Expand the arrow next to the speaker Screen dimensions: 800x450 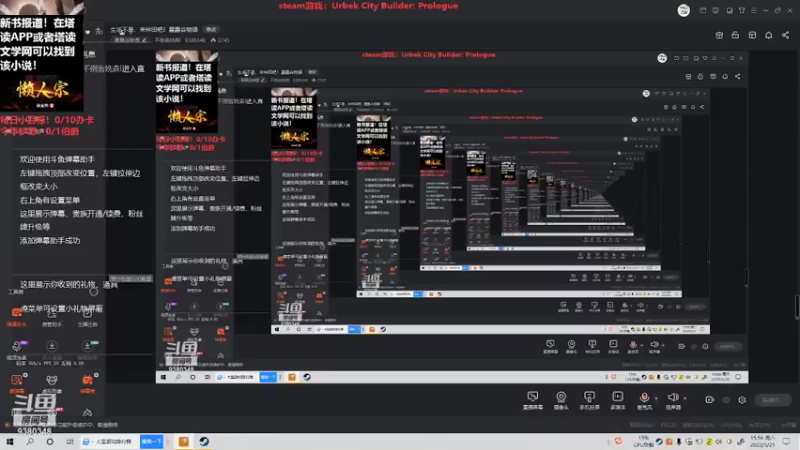coord(685,398)
